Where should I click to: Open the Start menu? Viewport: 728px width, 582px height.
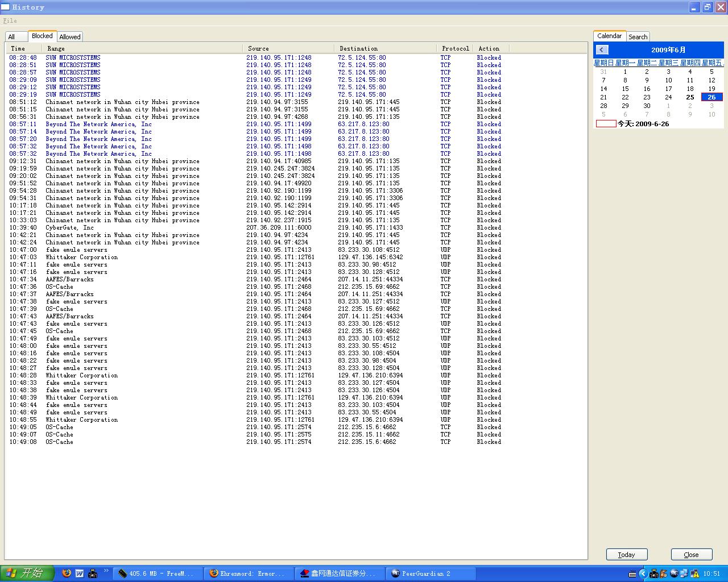[27, 573]
